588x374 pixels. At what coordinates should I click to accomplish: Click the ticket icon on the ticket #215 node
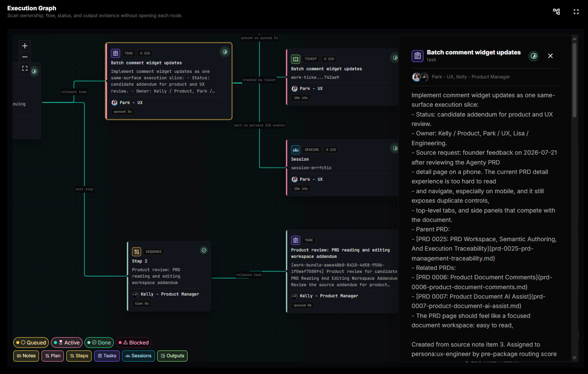pyautogui.click(x=295, y=59)
